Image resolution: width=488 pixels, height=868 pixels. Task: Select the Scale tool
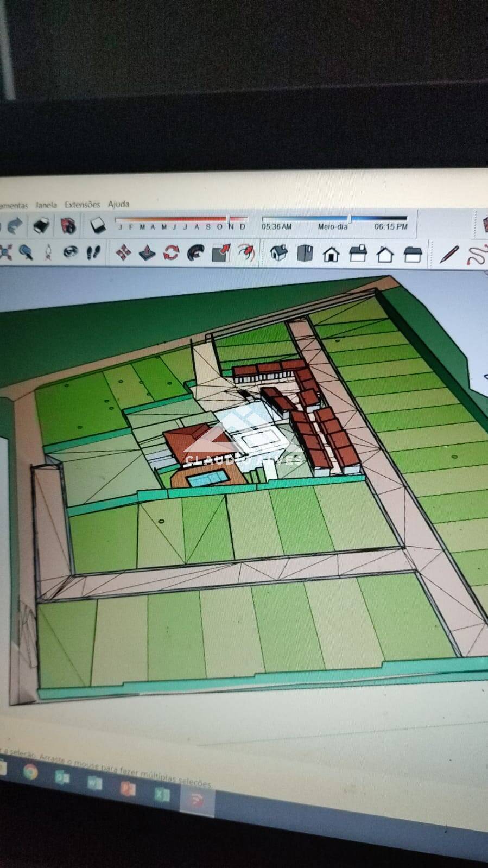pyautogui.click(x=221, y=253)
